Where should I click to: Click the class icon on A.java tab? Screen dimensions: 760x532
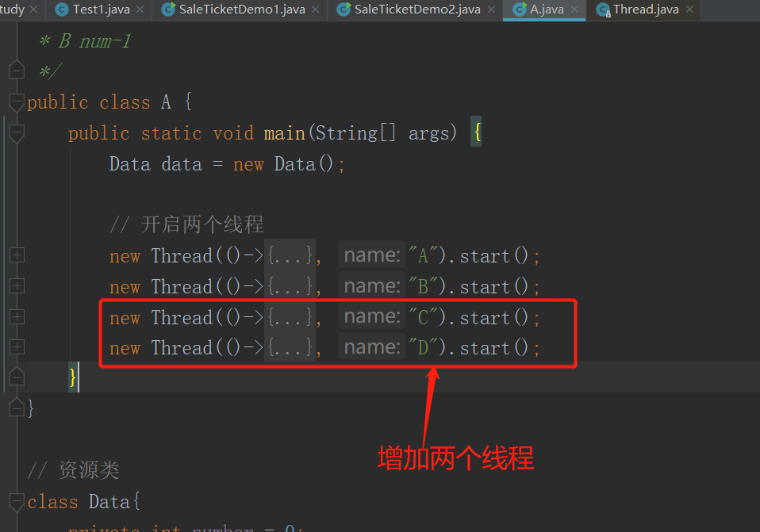coord(520,10)
